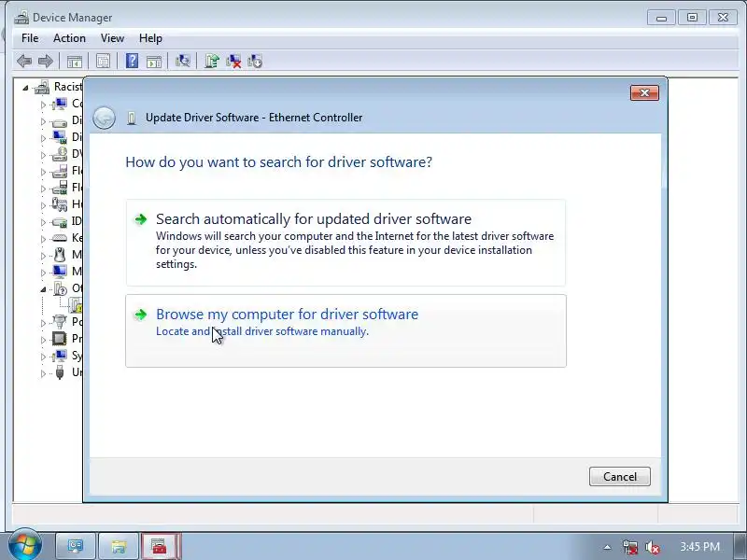
Task: Select the Disk drives icon in device tree
Action: coord(60,121)
